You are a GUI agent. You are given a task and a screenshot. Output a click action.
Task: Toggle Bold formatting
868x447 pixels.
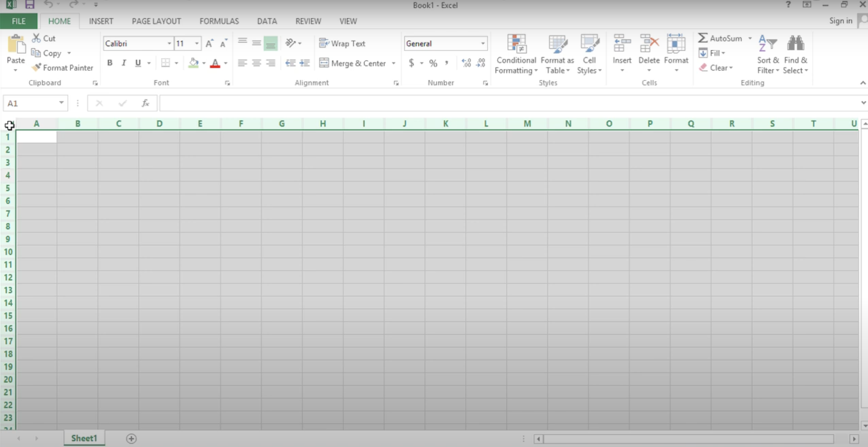tap(110, 63)
